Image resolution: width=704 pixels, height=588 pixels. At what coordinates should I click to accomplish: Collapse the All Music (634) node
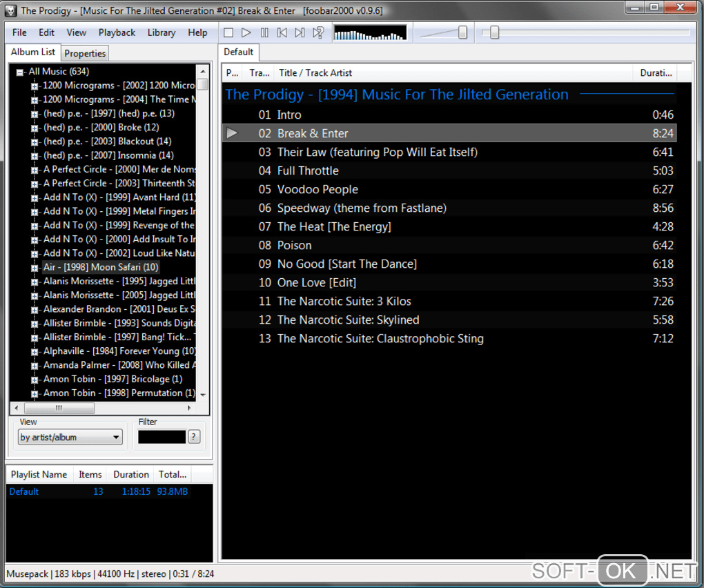click(x=19, y=72)
